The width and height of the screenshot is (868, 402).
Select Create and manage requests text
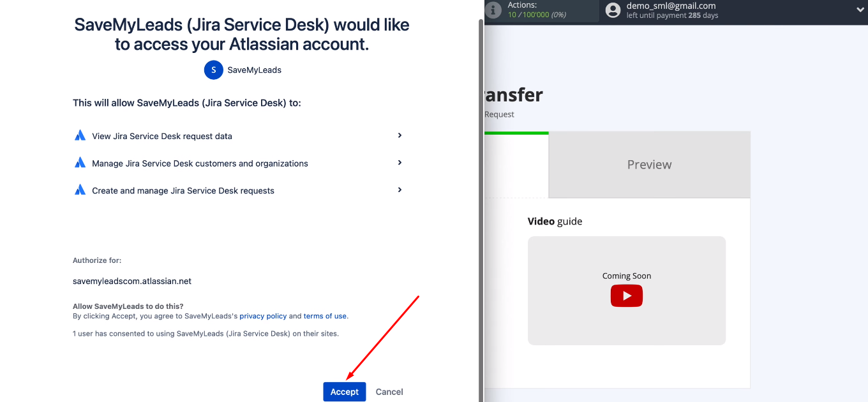click(x=183, y=191)
